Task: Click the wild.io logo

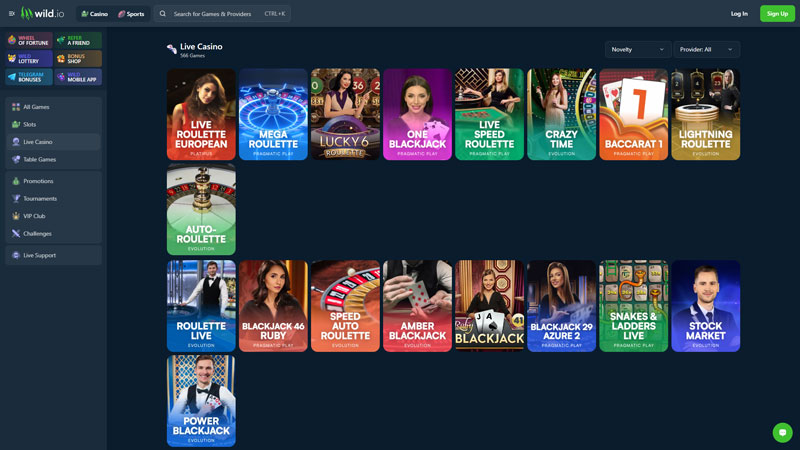Action: click(x=44, y=14)
